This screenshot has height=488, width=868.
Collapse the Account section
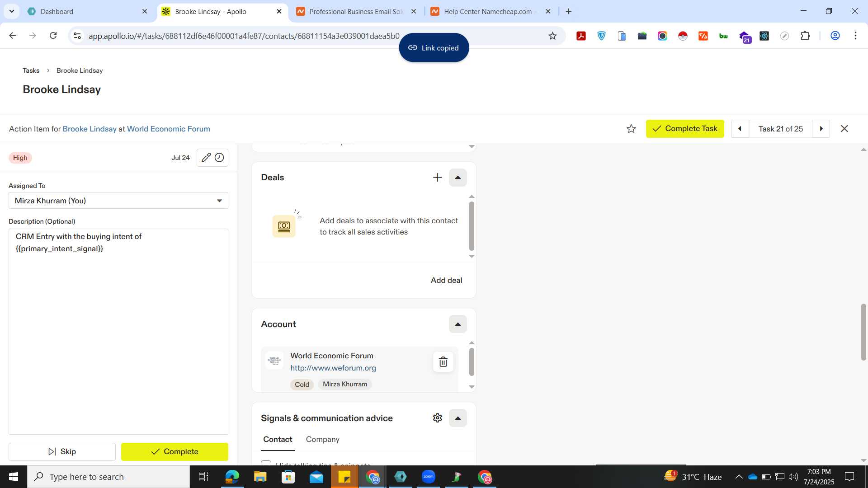458,324
